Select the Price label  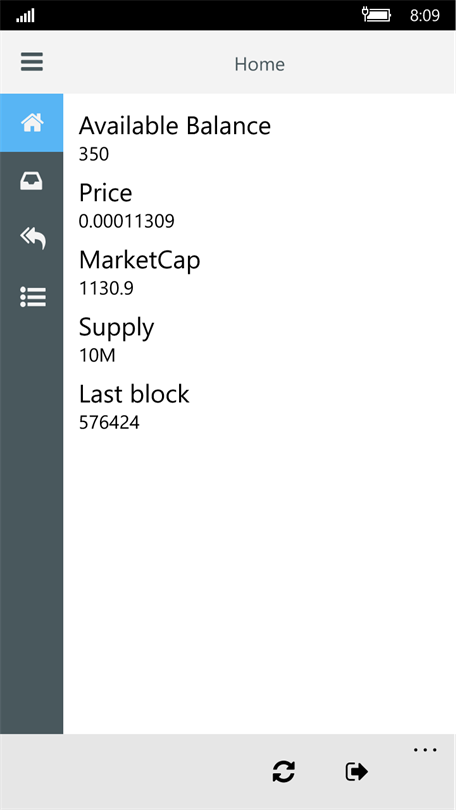coord(105,193)
